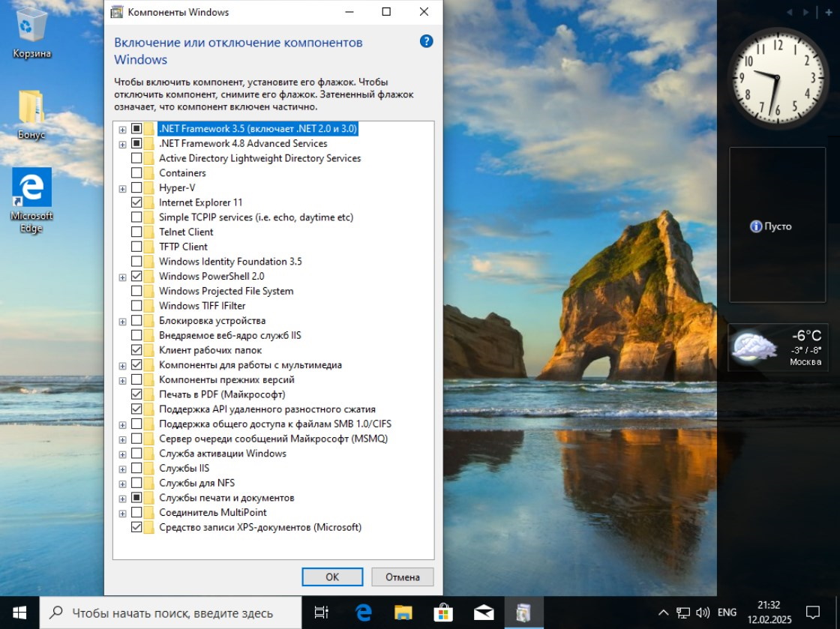Screen dimensions: 840x629
Task: Click the Task View taskbar button
Action: (x=321, y=613)
